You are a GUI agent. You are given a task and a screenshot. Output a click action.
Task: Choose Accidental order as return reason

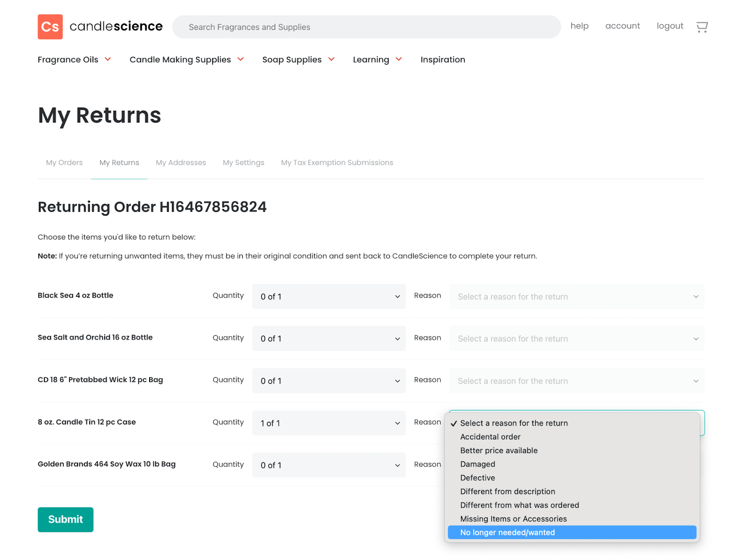(490, 437)
